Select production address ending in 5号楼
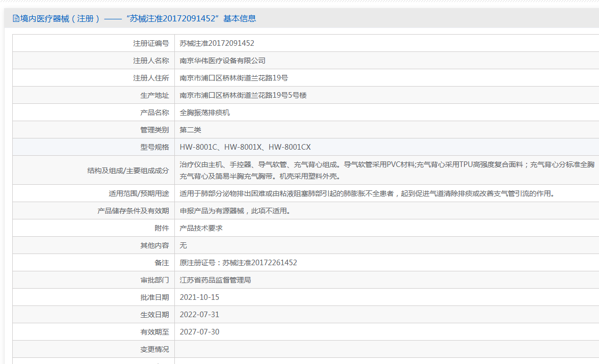599x364 pixels. [243, 95]
